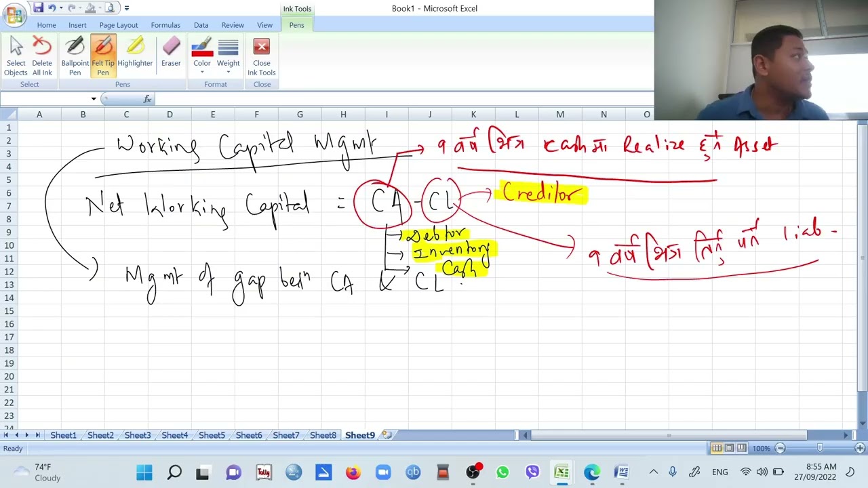Open Print Preview from Quick Access toolbar
Image resolution: width=868 pixels, height=488 pixels.
[108, 8]
